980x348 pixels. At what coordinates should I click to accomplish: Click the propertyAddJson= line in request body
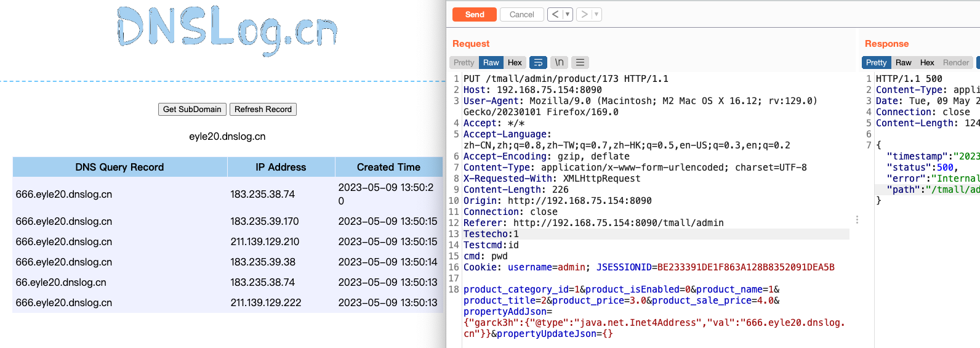point(508,311)
